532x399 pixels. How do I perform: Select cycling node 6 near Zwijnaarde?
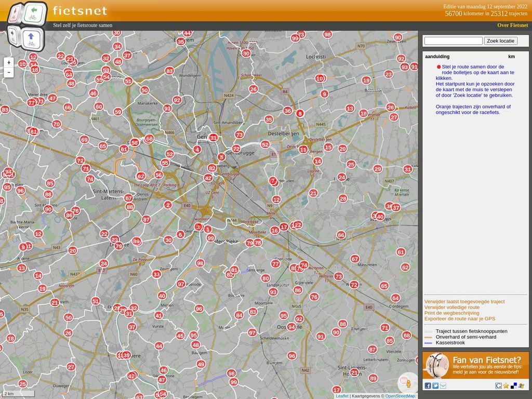(180, 234)
